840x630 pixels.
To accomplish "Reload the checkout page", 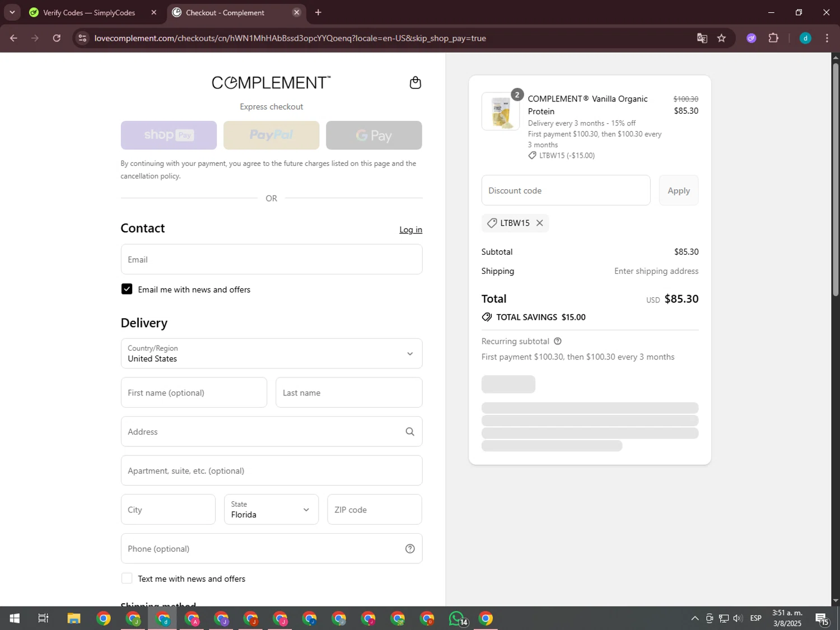I will tap(57, 38).
